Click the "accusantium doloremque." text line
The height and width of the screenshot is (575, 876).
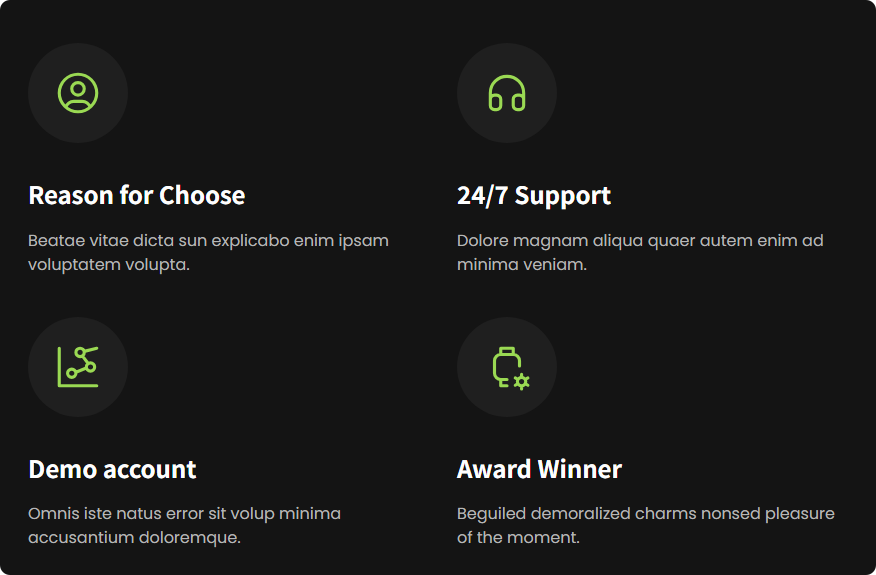pos(134,538)
